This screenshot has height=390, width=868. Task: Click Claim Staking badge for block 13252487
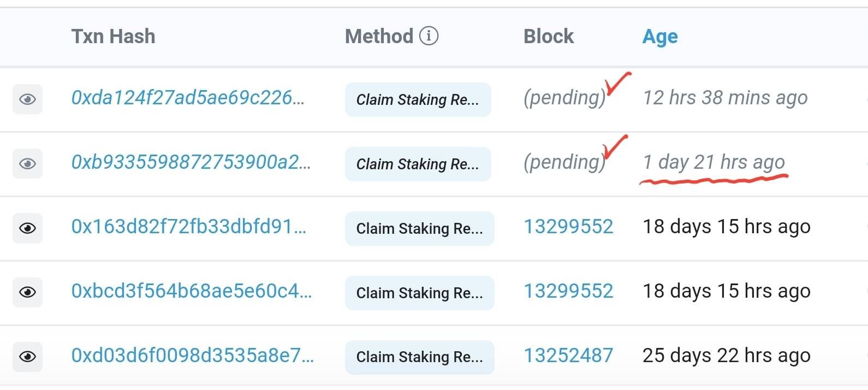(x=419, y=357)
